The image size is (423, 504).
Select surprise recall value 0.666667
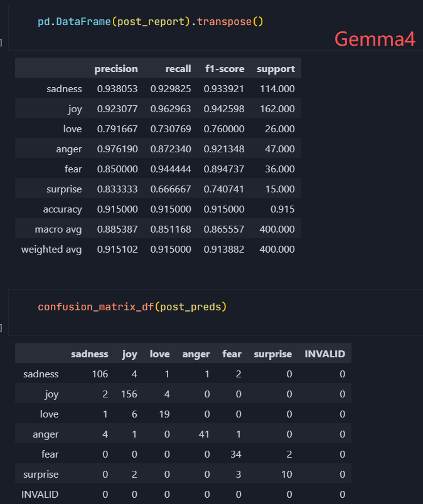171,189
